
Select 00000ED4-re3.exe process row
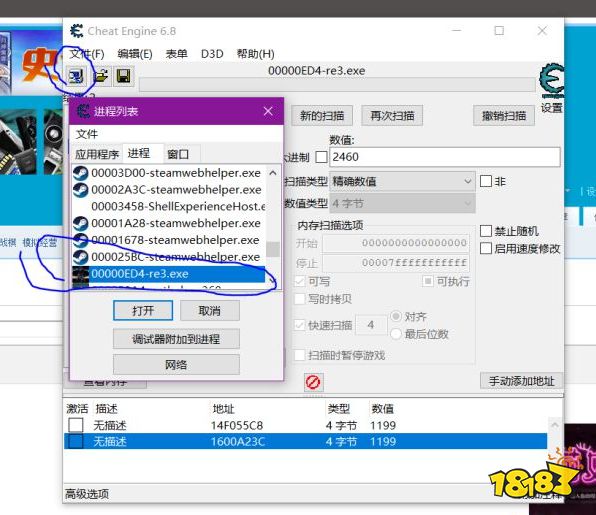(x=169, y=274)
